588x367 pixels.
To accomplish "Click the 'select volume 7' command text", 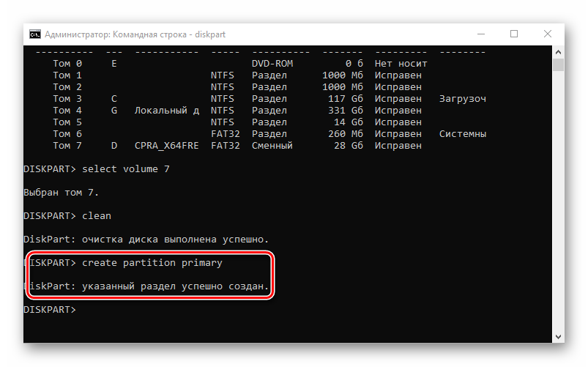I will [126, 169].
